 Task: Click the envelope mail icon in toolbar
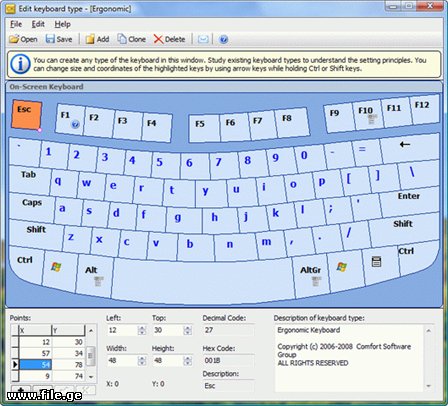coord(203,39)
